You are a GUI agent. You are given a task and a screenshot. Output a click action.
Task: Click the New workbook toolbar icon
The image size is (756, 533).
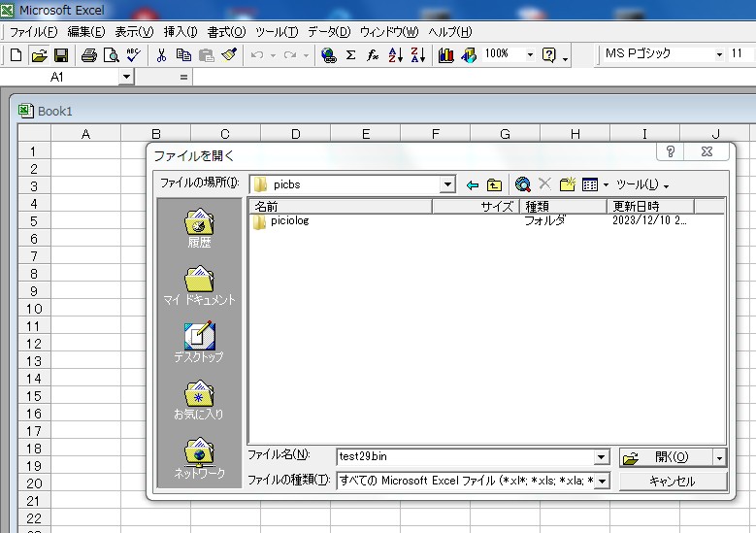[16, 55]
